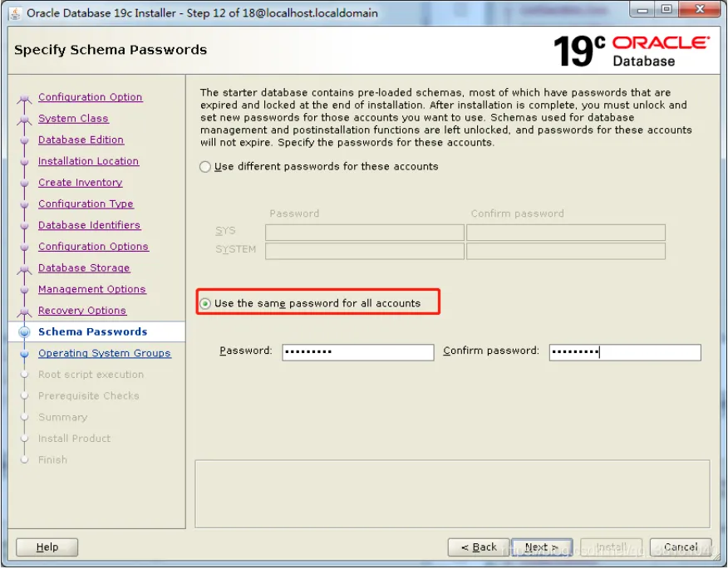
Task: Minimize the Oracle installer window
Action: [642, 10]
